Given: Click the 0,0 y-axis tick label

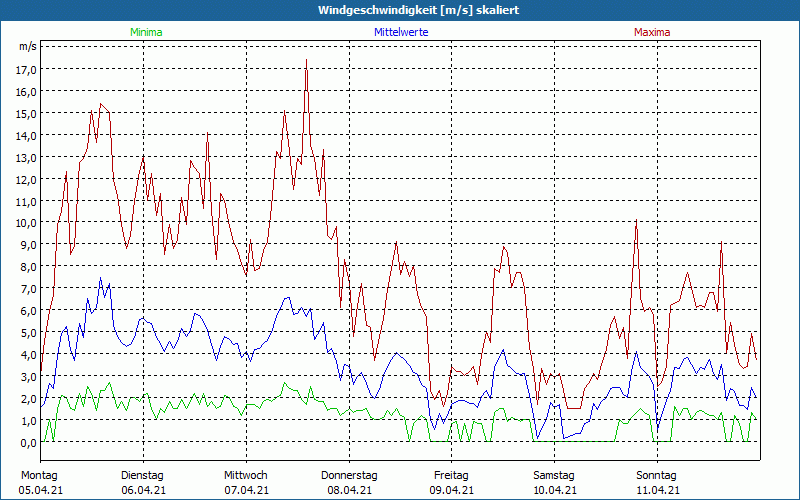Looking at the screenshot, I should [x=27, y=443].
